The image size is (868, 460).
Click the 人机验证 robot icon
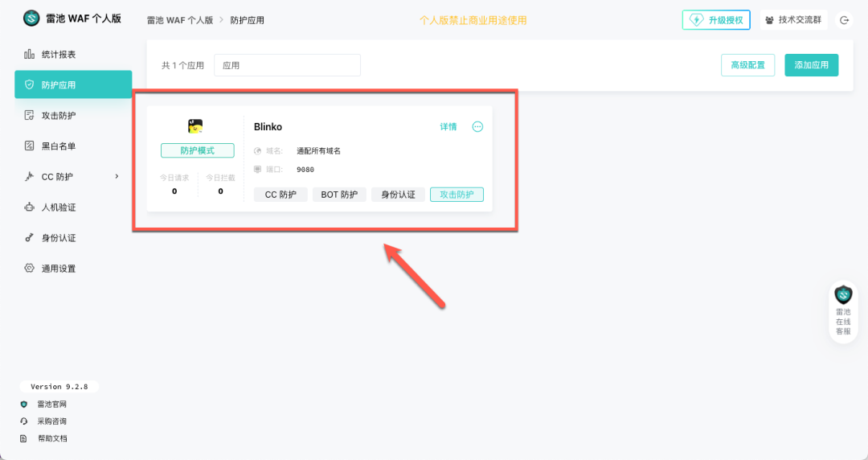click(30, 207)
